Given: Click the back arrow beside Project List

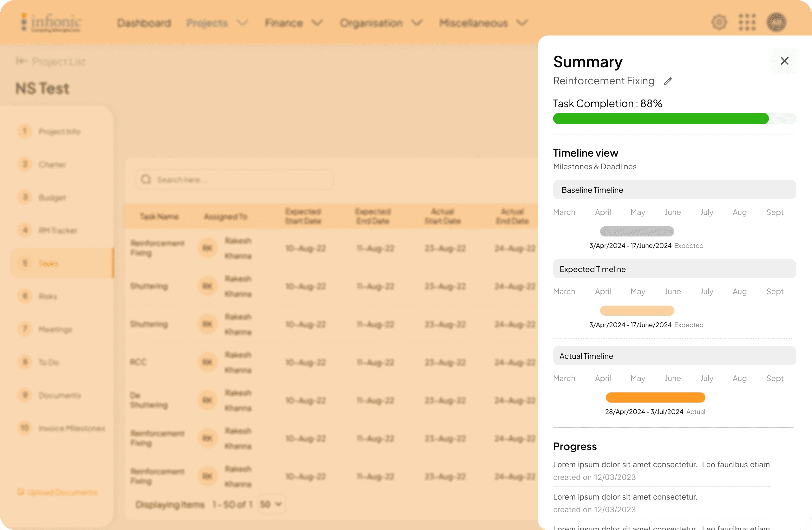Looking at the screenshot, I should click(x=21, y=61).
